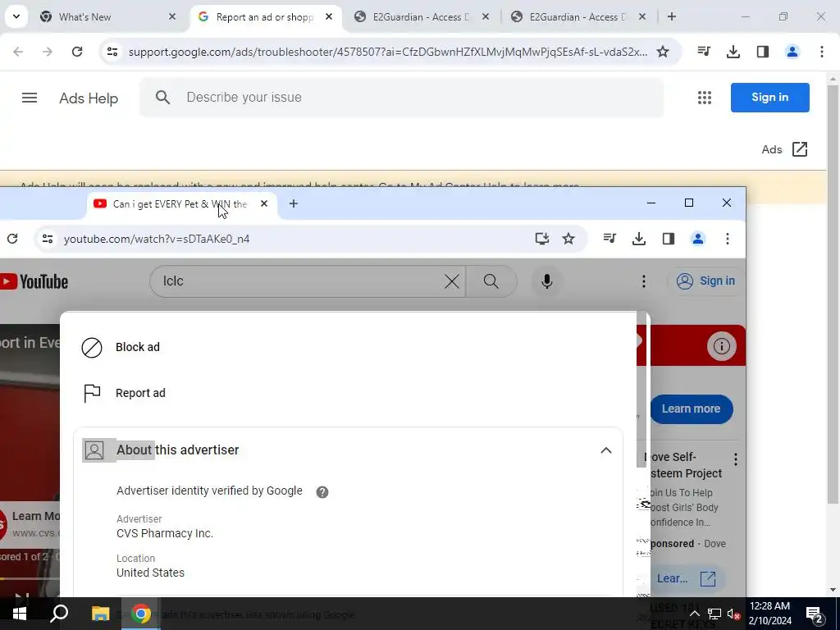Open the Google apps grid
Image resolution: width=840 pixels, height=630 pixels.
point(705,98)
